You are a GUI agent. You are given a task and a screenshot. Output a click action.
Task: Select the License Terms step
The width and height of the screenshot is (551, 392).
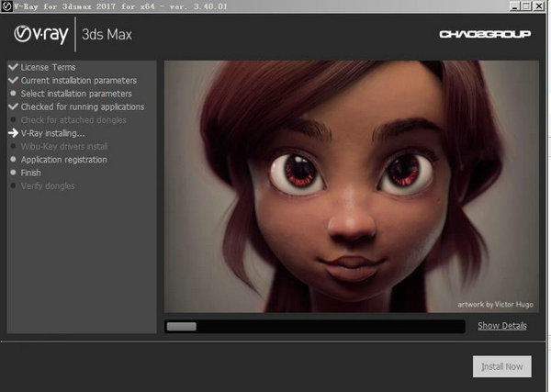click(x=48, y=67)
